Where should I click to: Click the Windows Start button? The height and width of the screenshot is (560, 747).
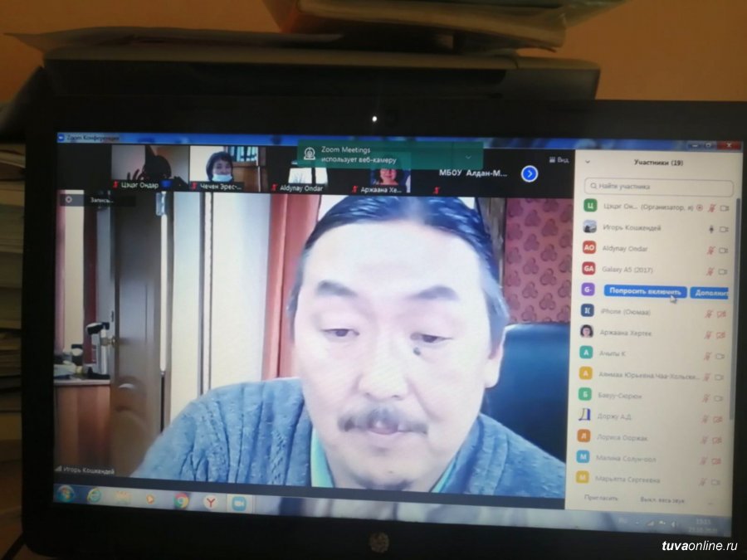pyautogui.click(x=65, y=494)
